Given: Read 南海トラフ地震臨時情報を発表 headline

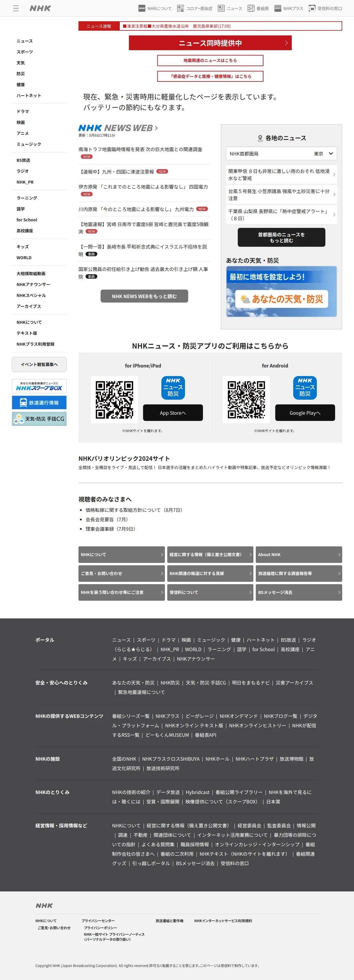Looking at the screenshot, I should 140,150.
